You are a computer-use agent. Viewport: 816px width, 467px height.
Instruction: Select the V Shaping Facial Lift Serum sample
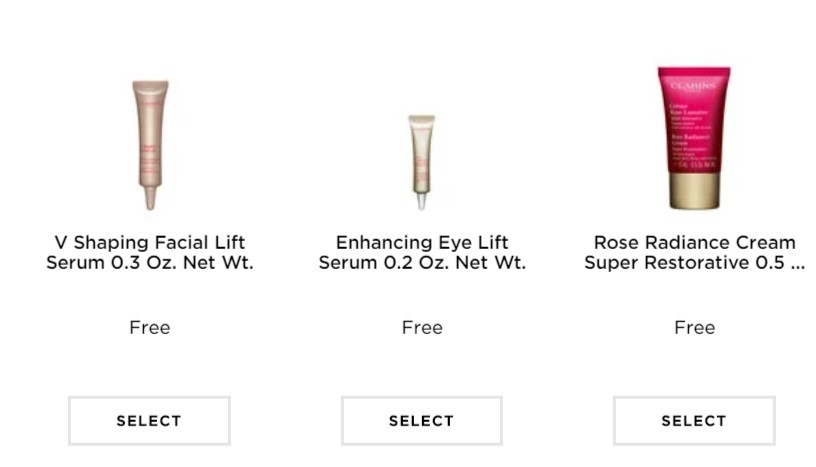[149, 421]
